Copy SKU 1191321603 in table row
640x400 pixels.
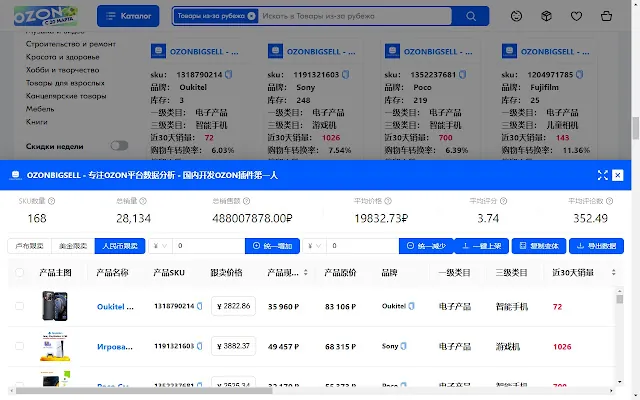[200, 346]
